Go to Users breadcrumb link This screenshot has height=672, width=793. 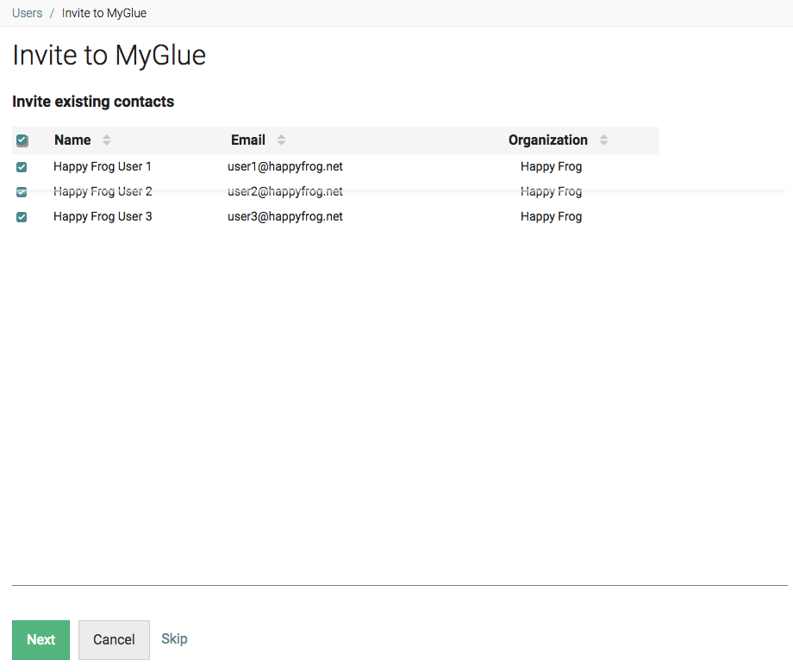[28, 13]
